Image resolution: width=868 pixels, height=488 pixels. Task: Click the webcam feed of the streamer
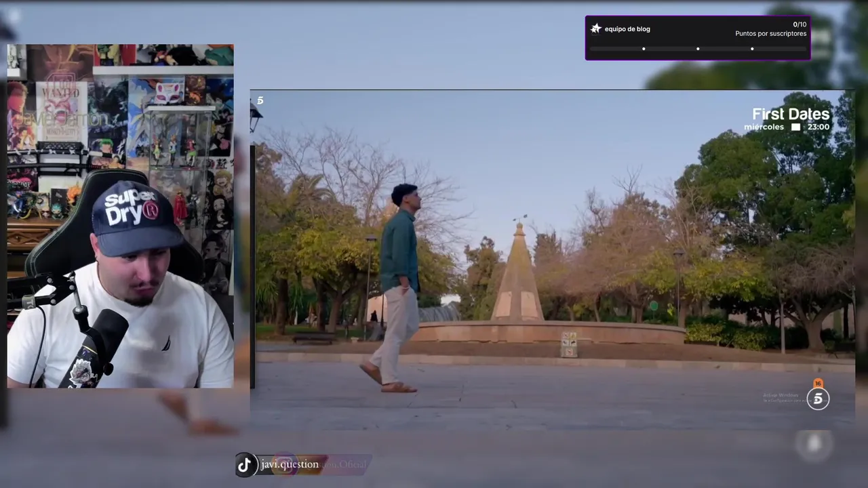pyautogui.click(x=120, y=216)
